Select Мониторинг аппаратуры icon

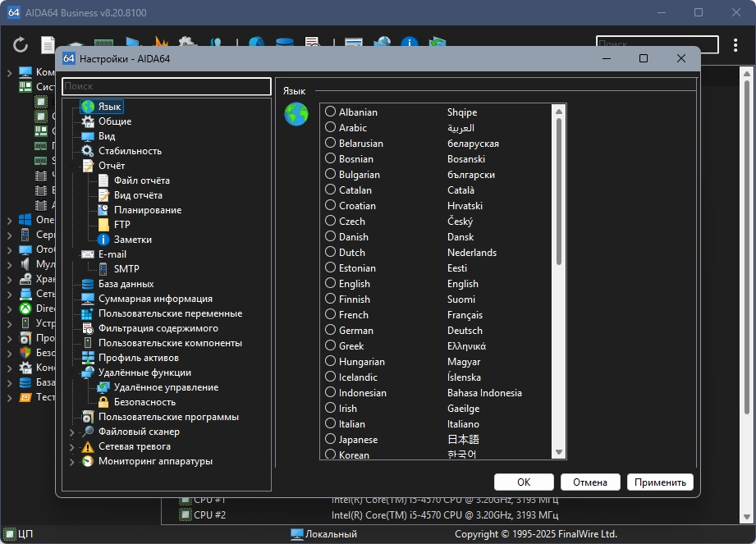click(88, 461)
